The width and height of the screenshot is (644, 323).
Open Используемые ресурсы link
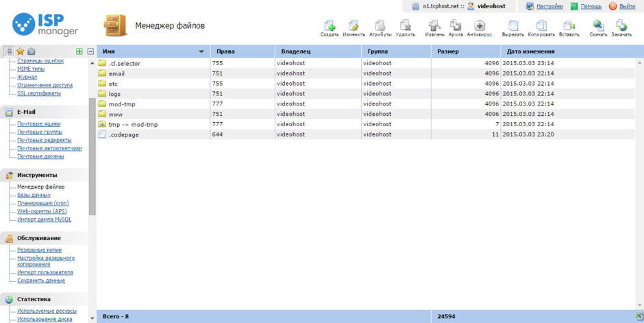coord(47,311)
